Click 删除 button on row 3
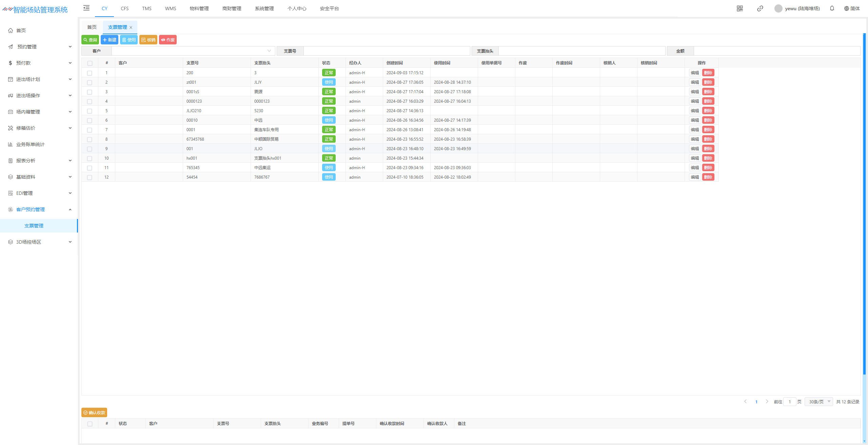Image resolution: width=868 pixels, height=445 pixels. [708, 92]
